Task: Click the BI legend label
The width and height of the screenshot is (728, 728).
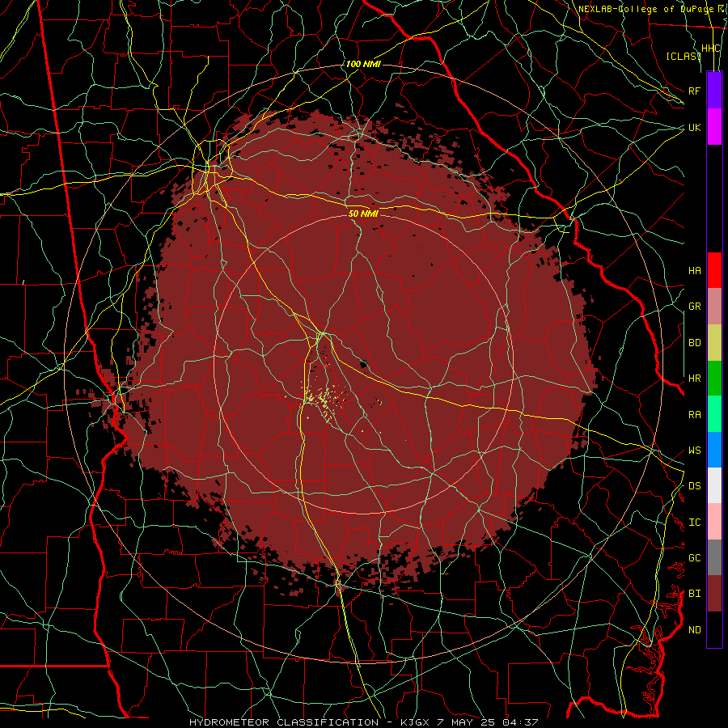Action: point(694,594)
